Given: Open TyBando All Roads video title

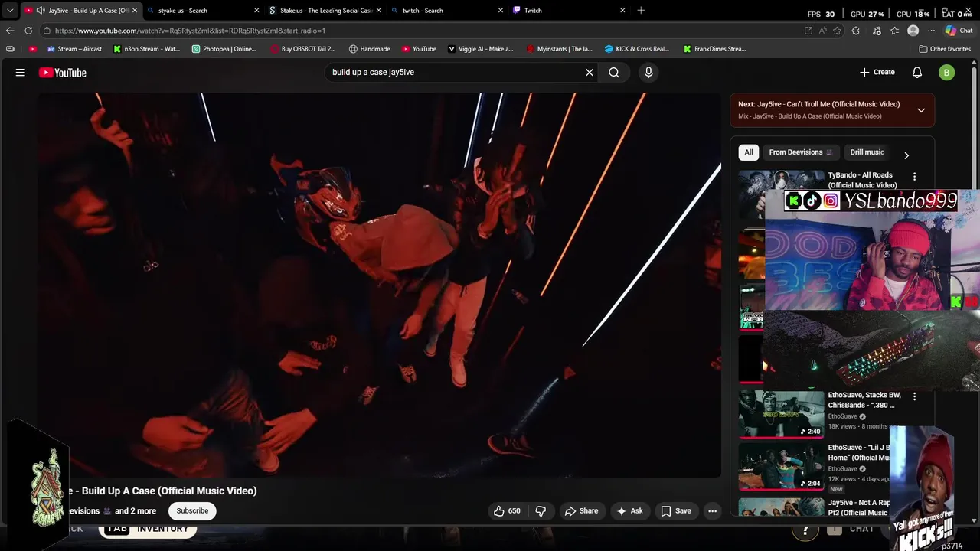Looking at the screenshot, I should click(862, 180).
